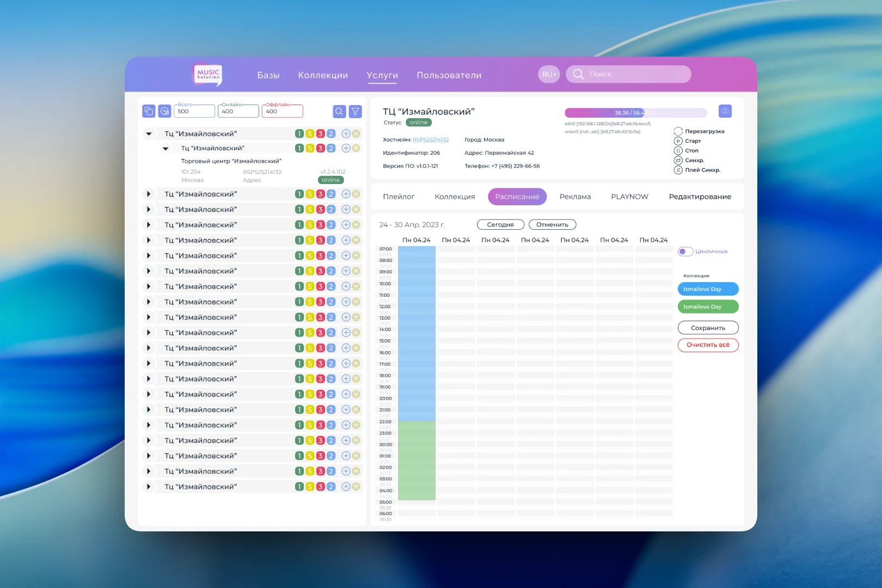Go to Коллекции in the top navigation

point(323,75)
